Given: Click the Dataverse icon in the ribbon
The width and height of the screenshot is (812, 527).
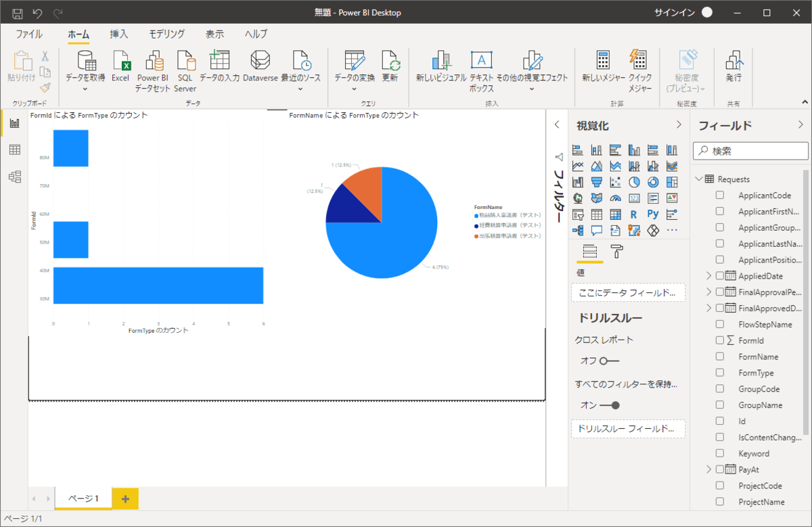Looking at the screenshot, I should click(x=260, y=62).
